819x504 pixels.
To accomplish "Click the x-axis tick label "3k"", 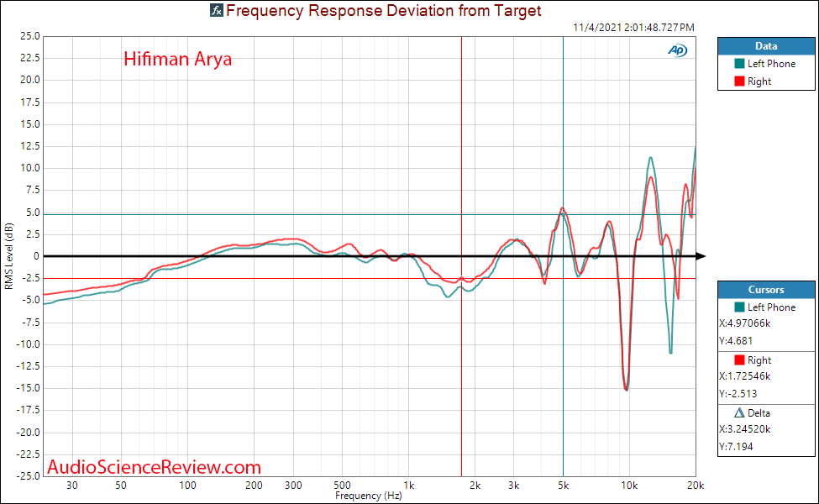I will tap(514, 486).
